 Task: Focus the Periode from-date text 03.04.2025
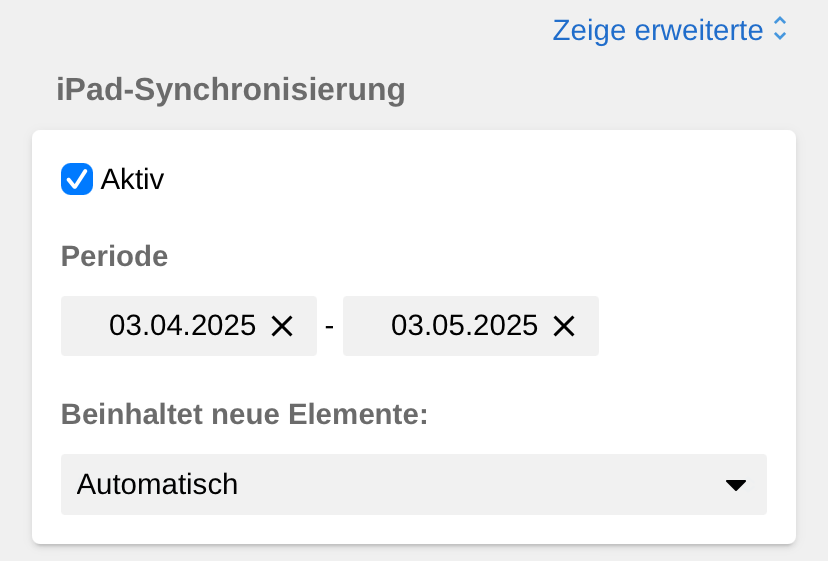click(x=183, y=326)
